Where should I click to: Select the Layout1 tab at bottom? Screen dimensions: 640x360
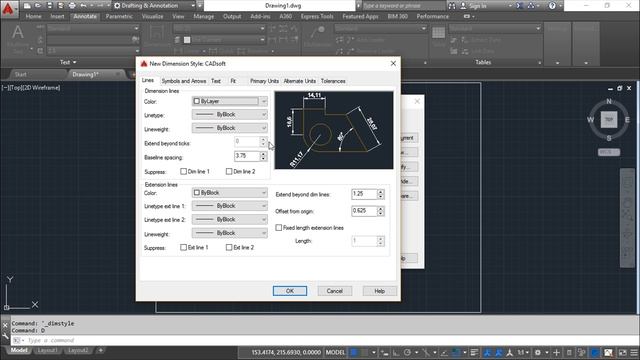point(47,350)
